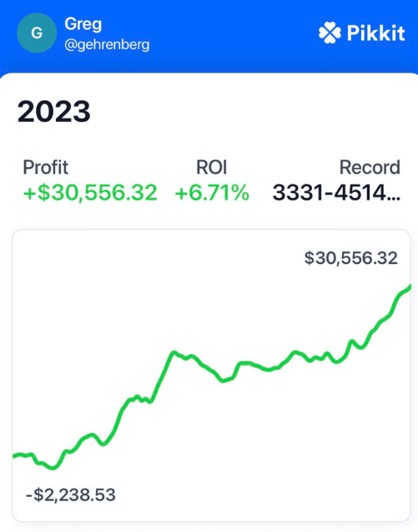Select the +$30,556.32 profit value
Image resolution: width=418 pixels, height=532 pixels.
point(90,192)
